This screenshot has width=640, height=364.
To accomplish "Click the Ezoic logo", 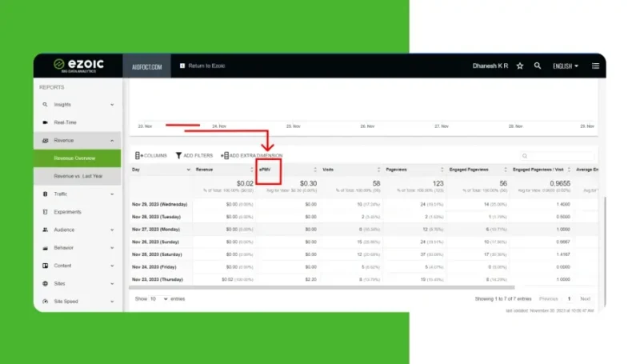I will pos(78,66).
